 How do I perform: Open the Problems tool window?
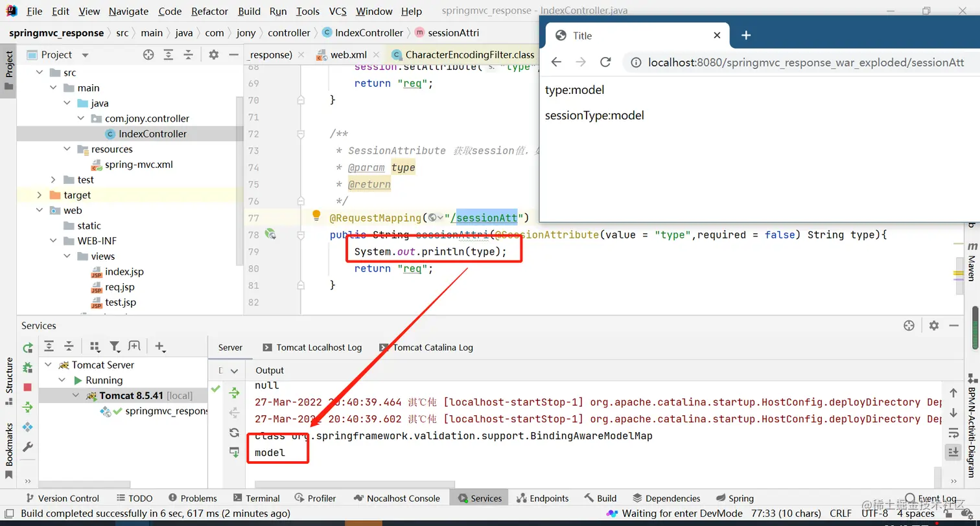point(192,498)
